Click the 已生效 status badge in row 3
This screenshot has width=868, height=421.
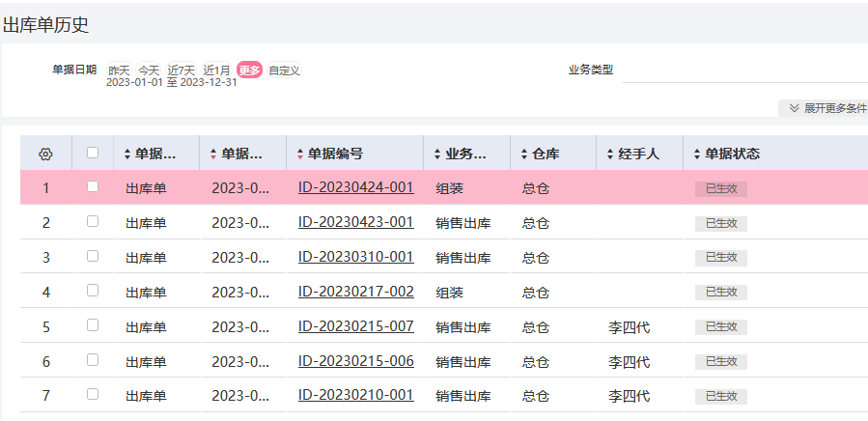pyautogui.click(x=721, y=257)
